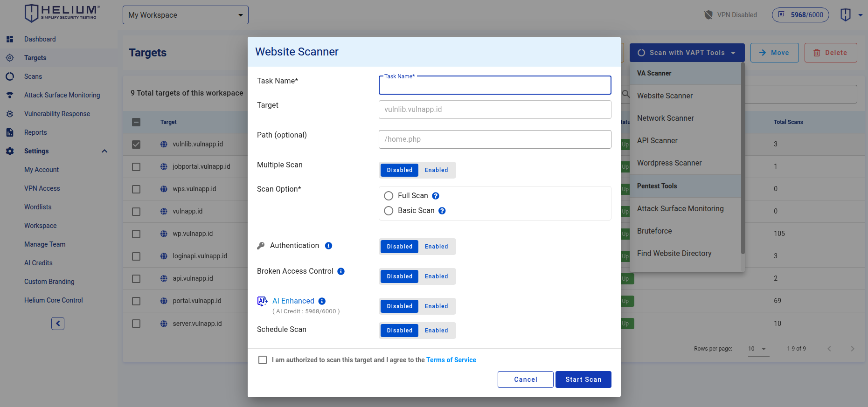Open Dashboard via its grid icon
868x407 pixels.
click(x=10, y=39)
